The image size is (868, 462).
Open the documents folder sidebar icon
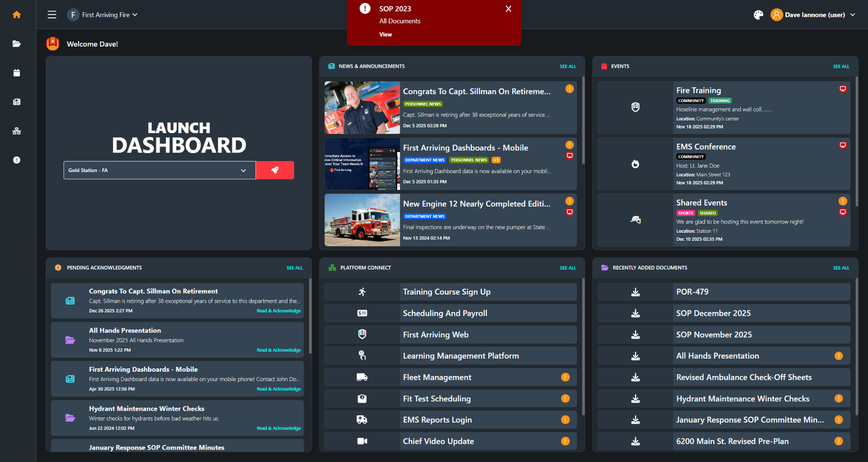pos(17,44)
